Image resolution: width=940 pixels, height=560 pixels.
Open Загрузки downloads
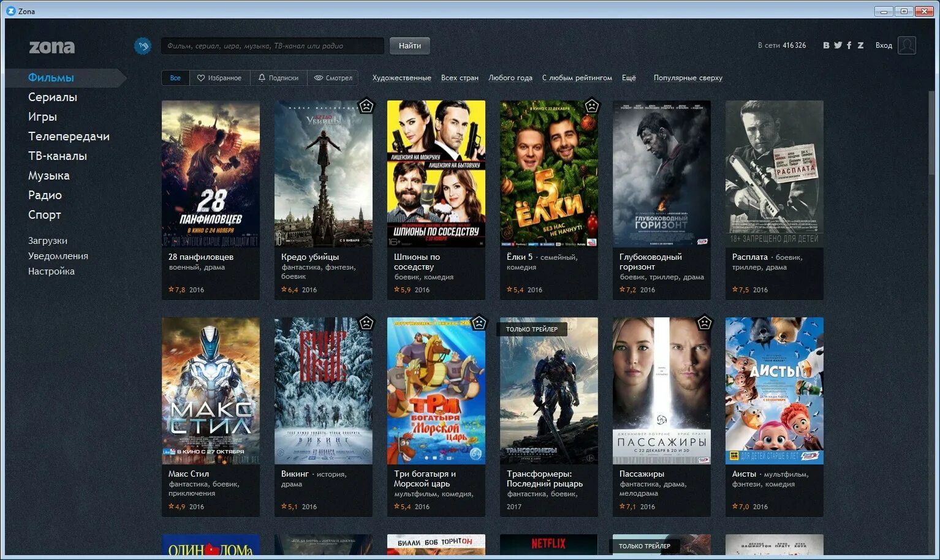(x=48, y=241)
